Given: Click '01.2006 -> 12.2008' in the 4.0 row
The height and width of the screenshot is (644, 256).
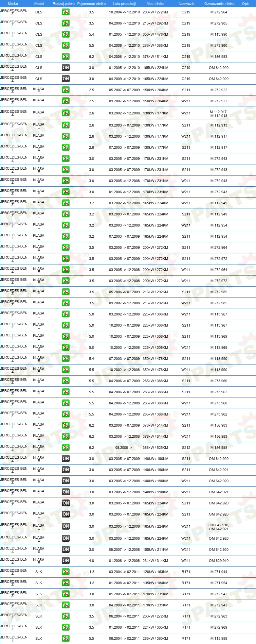Looking at the screenshot, I should point(124,561).
